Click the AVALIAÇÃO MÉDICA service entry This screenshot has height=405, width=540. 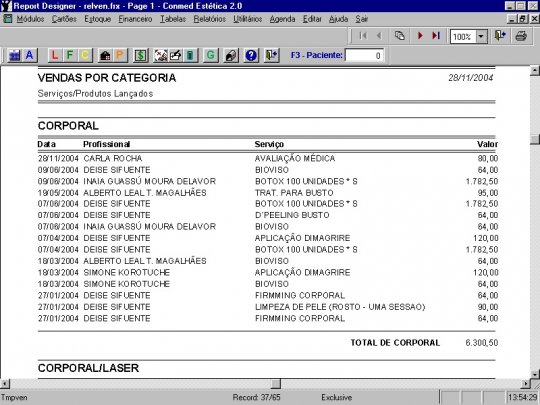[x=295, y=158]
